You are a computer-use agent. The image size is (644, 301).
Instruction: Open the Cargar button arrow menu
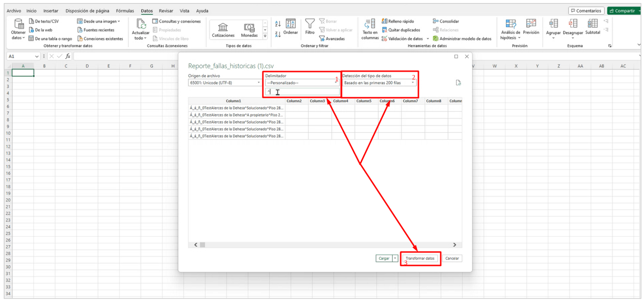[x=395, y=259]
